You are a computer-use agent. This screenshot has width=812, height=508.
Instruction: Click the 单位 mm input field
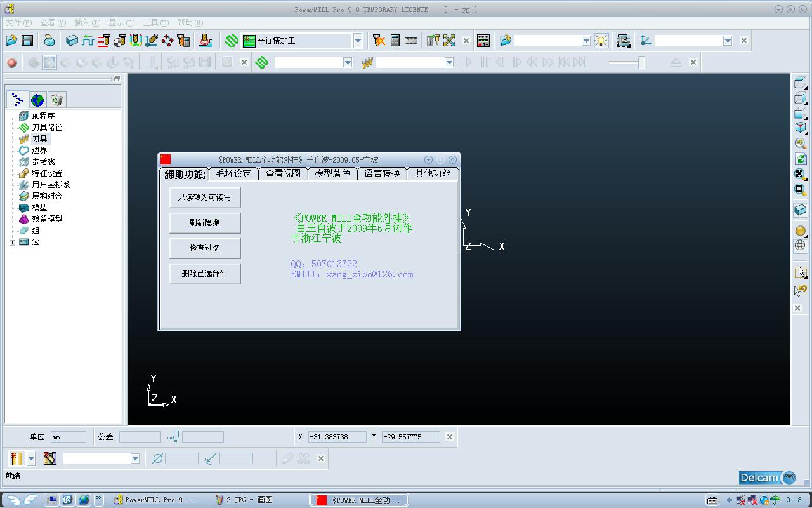click(69, 437)
